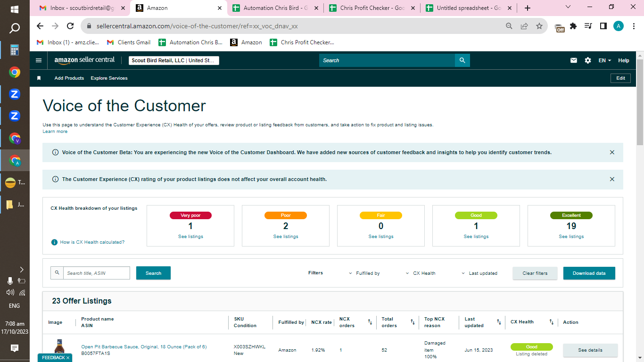644x362 pixels.
Task: Open the Windows Start menu
Action: pos(15,9)
